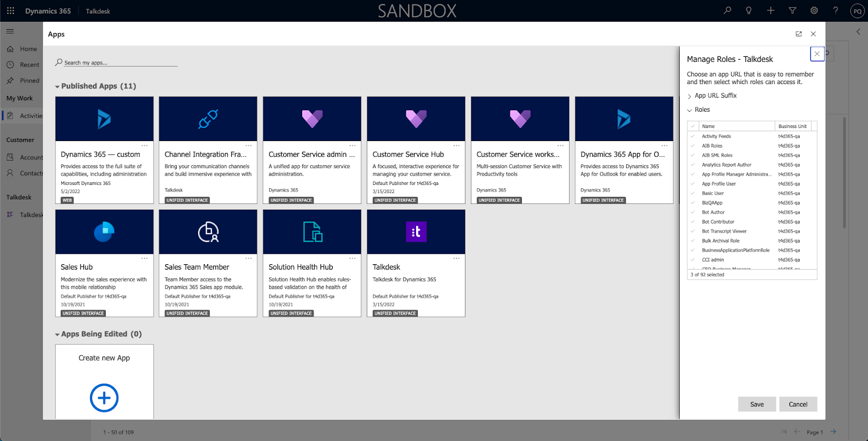The height and width of the screenshot is (441, 868).
Task: Toggle the hamburger navigation menu
Action: coord(10,31)
